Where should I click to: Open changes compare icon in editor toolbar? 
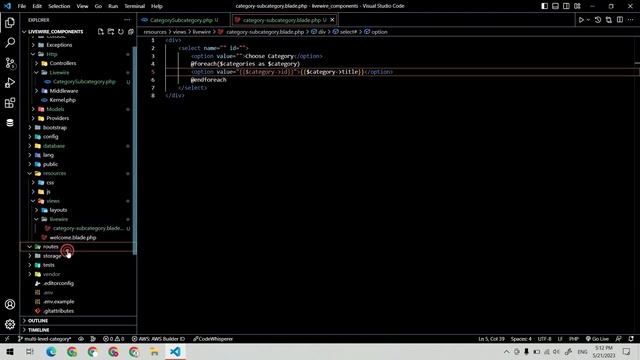pyautogui.click(x=609, y=20)
